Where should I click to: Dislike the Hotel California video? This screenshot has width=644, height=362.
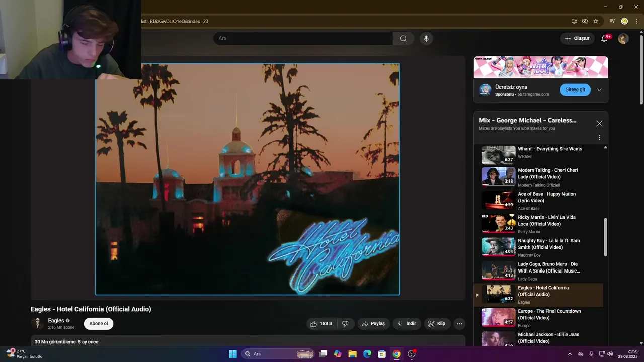pyautogui.click(x=345, y=324)
